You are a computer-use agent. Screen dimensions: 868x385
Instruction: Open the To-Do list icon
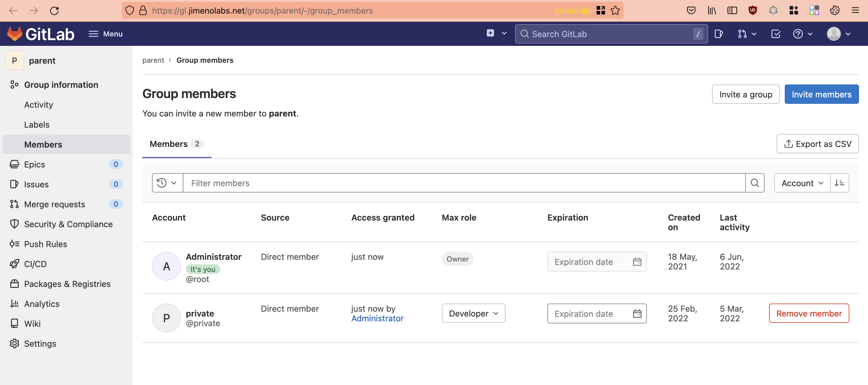click(x=775, y=34)
